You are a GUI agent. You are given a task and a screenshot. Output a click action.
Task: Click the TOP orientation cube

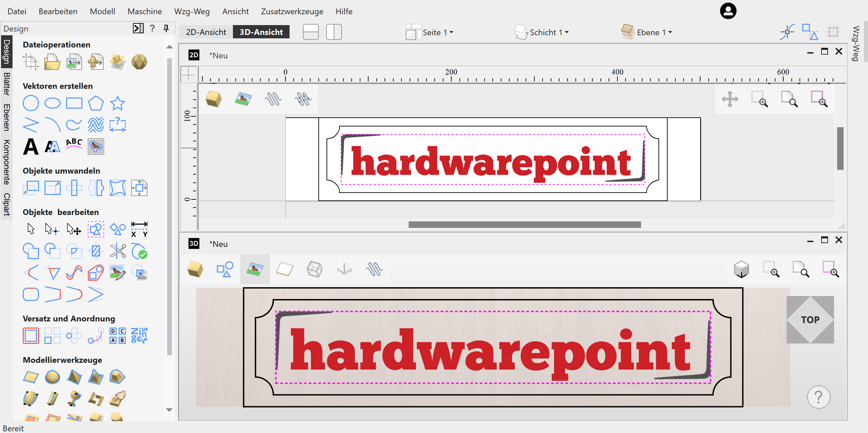(810, 320)
